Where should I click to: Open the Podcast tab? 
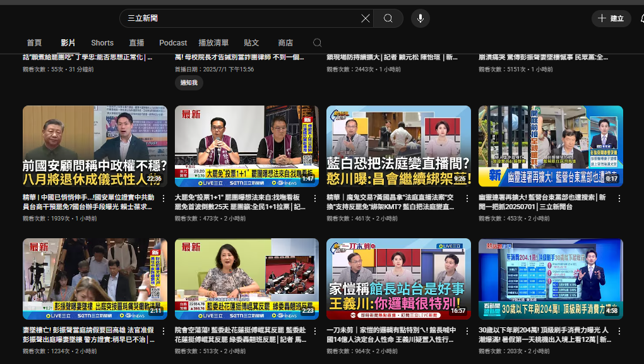click(173, 43)
